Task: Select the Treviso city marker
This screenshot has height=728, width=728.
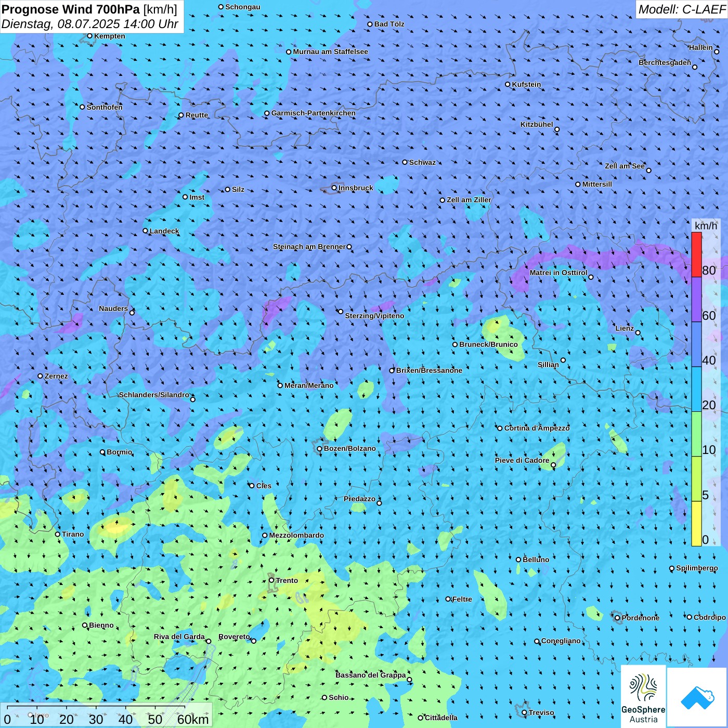Action: [x=524, y=712]
